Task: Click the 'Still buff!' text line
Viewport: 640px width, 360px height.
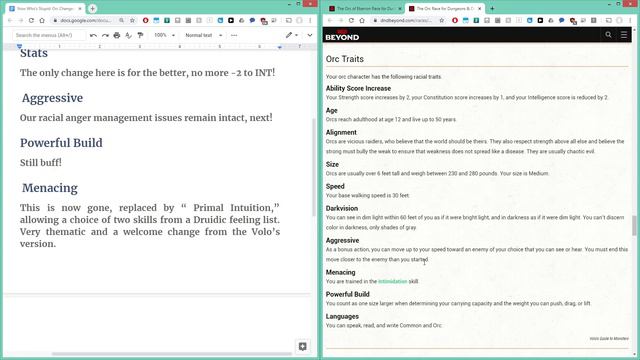Action: 41,162
